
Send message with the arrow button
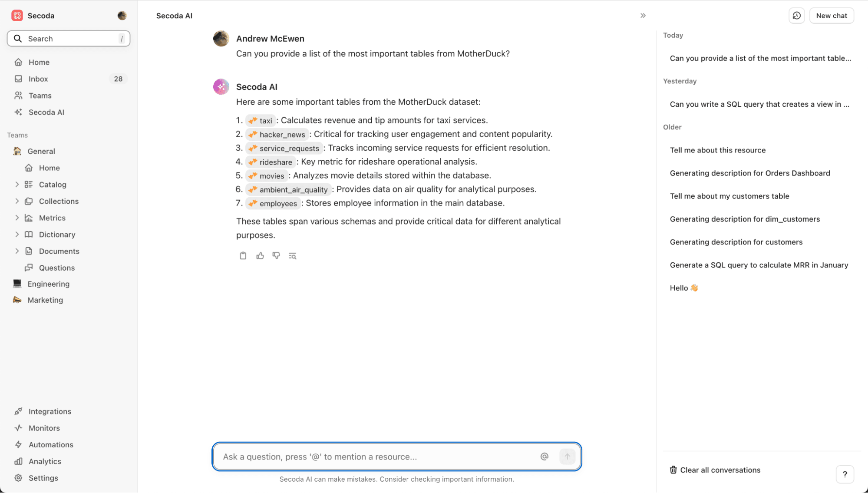[x=567, y=457]
